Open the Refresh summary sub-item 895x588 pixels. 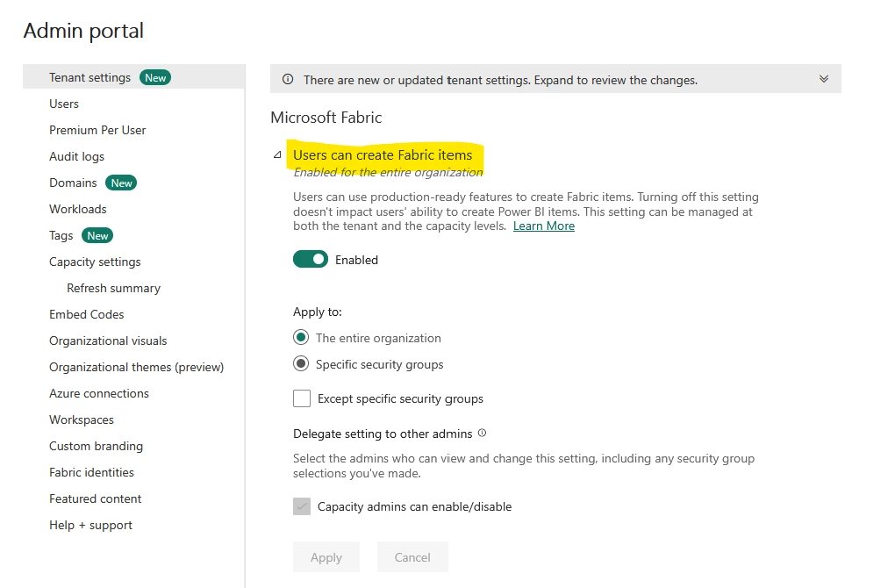113,288
